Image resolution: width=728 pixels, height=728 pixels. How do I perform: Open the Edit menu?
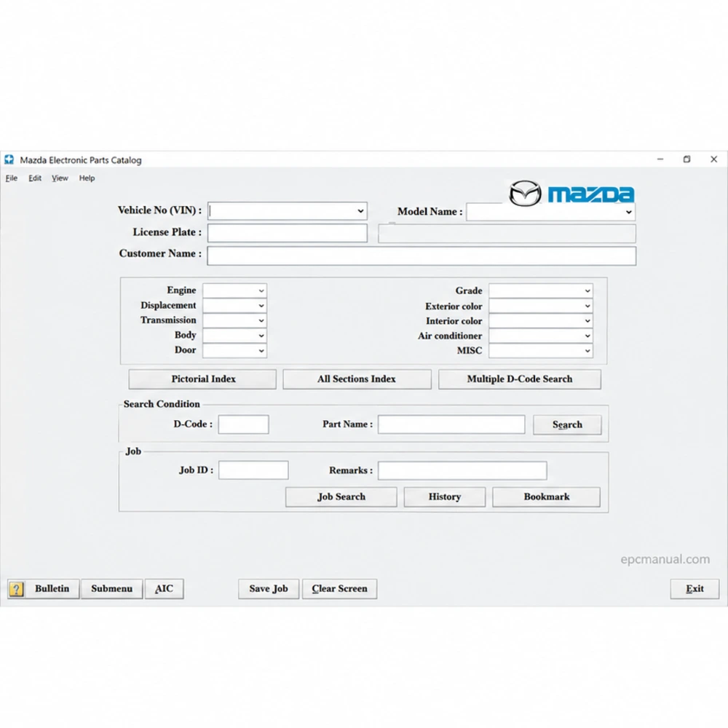[x=35, y=178]
